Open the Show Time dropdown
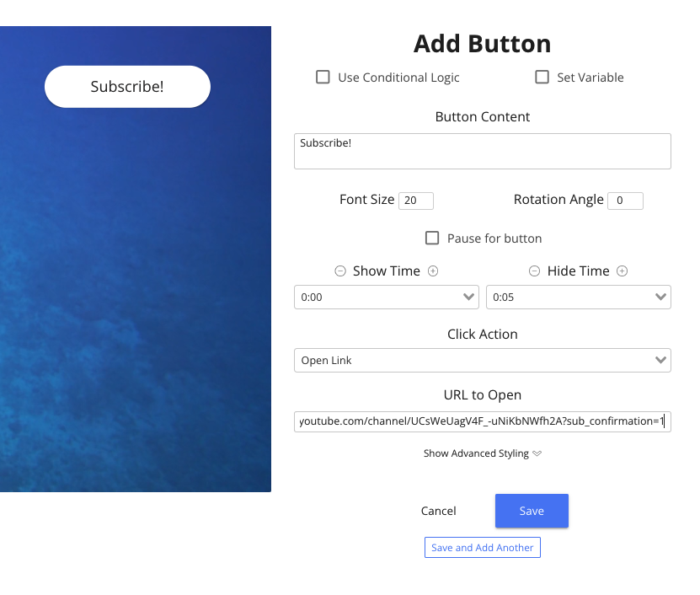Image resolution: width=700 pixels, height=595 pixels. click(x=386, y=297)
